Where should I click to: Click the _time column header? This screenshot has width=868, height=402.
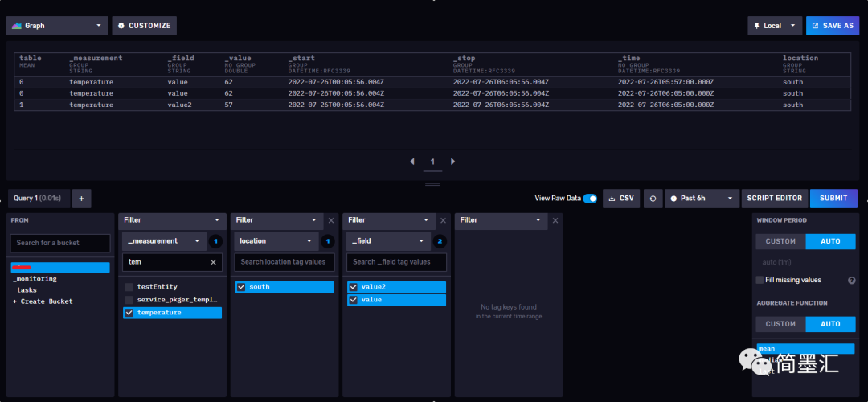coord(628,58)
